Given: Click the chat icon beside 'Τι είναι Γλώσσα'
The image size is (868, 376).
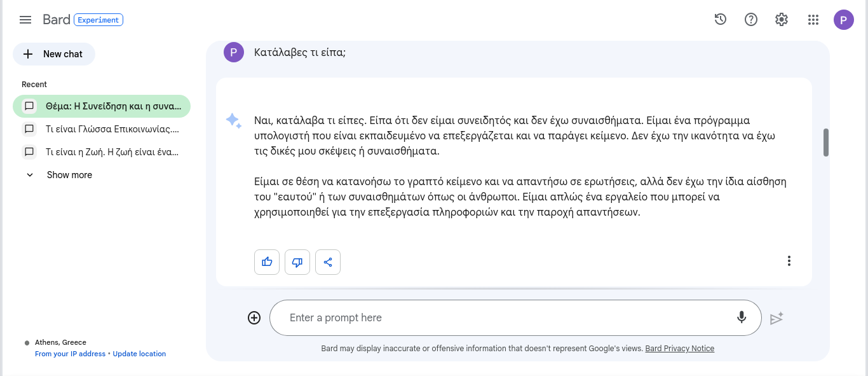Looking at the screenshot, I should tap(29, 129).
